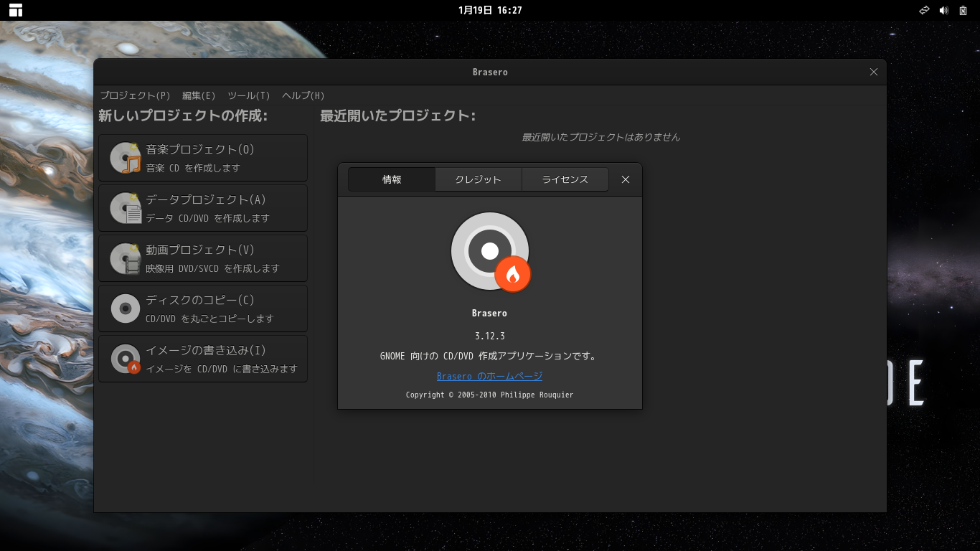The width and height of the screenshot is (980, 551).
Task: Start a 動画プロジェクト(V) video project
Action: (203, 258)
